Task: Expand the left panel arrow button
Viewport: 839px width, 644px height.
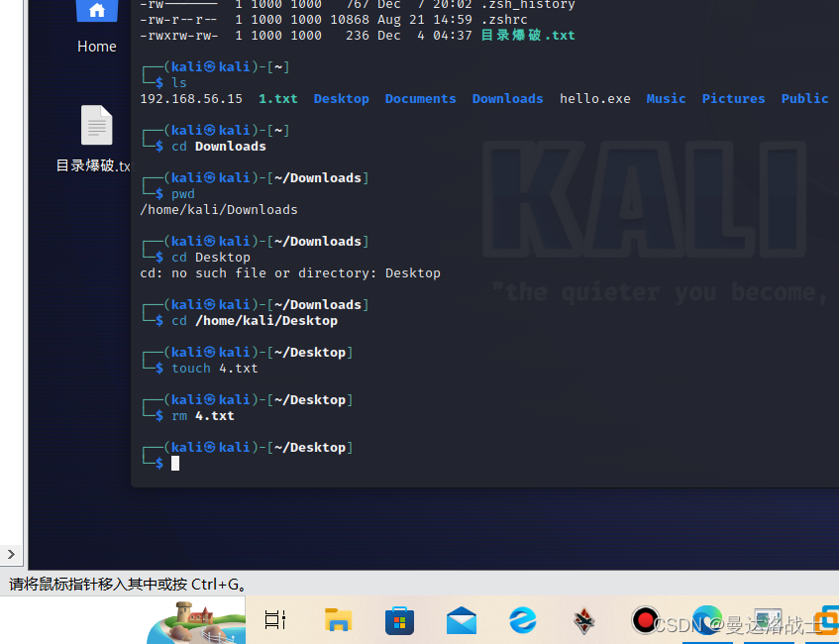Action: click(11, 555)
